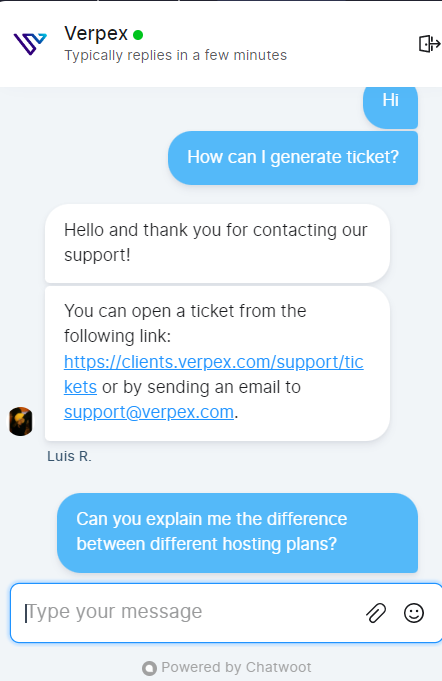
Task: Click the paperclip attachment icon
Action: 376,613
